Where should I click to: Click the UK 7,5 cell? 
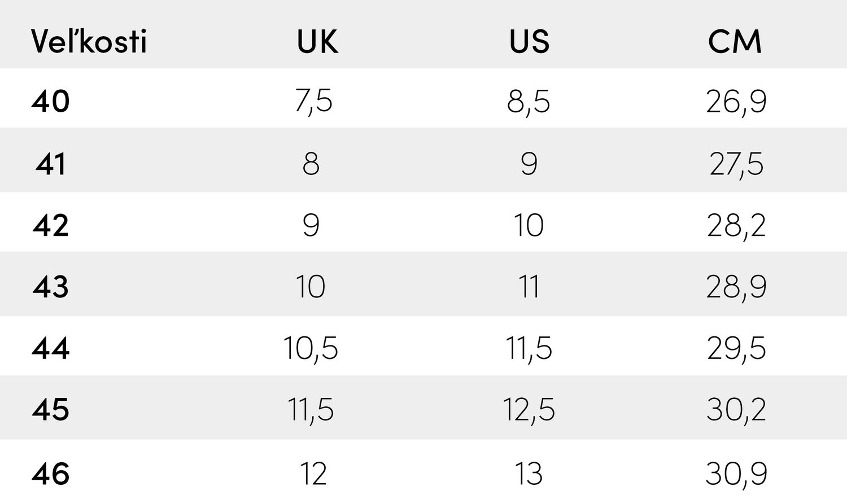click(313, 102)
